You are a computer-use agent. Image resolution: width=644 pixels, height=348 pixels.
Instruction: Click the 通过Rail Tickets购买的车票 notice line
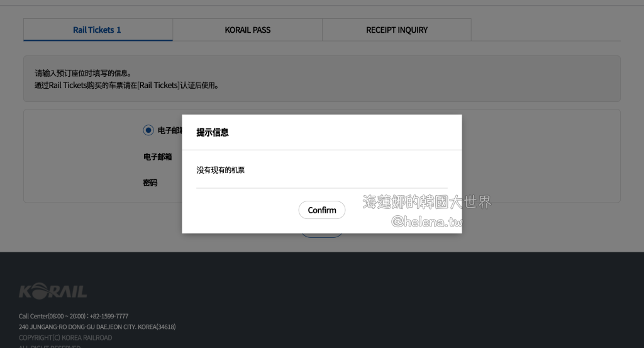coord(127,86)
